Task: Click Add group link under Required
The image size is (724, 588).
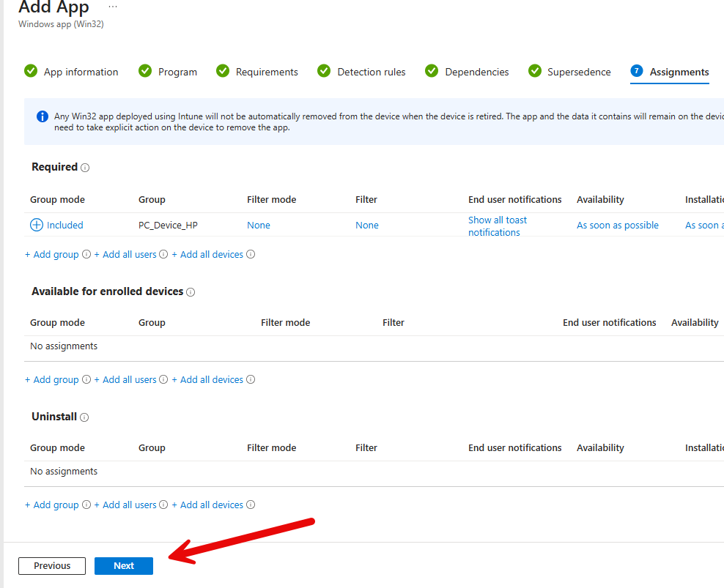Action: (x=52, y=255)
